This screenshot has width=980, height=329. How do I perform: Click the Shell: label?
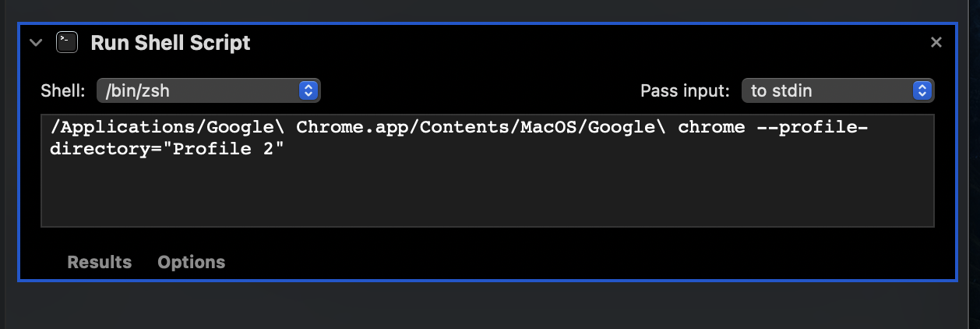click(x=62, y=90)
